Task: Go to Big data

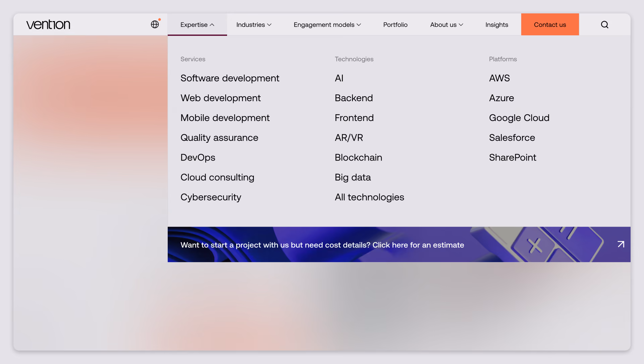Action: [353, 177]
